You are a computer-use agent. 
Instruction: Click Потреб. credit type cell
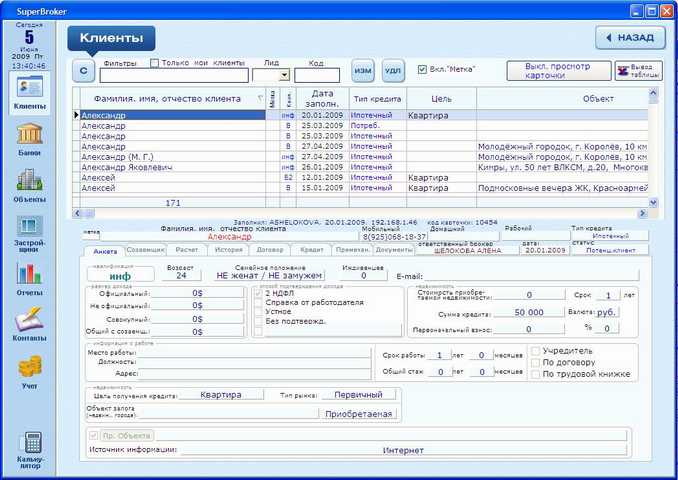click(x=377, y=126)
